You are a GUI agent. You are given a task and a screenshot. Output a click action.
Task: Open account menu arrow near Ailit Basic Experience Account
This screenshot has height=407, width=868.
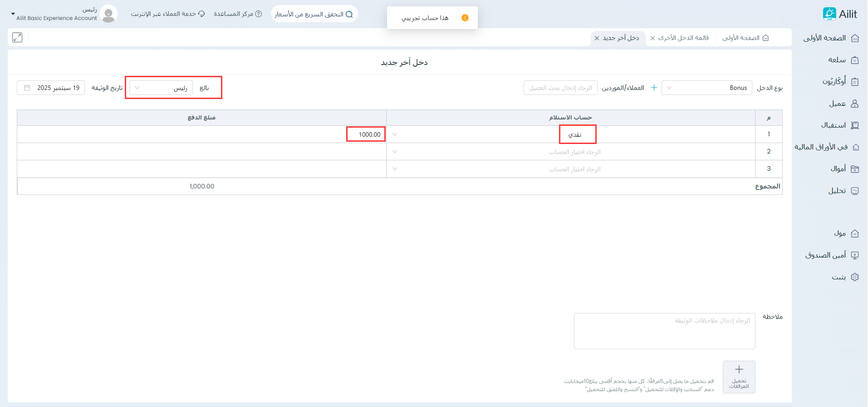[13, 14]
